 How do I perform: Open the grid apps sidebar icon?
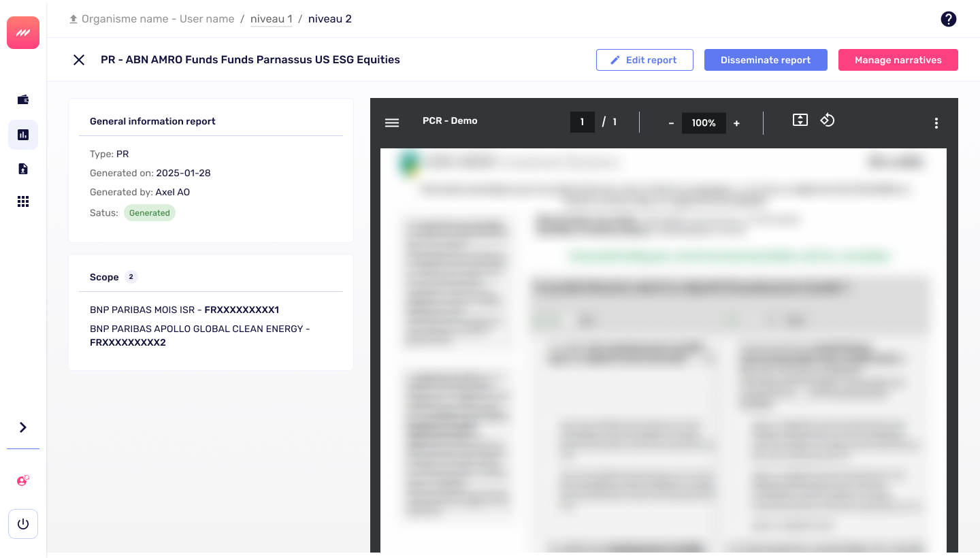(23, 201)
